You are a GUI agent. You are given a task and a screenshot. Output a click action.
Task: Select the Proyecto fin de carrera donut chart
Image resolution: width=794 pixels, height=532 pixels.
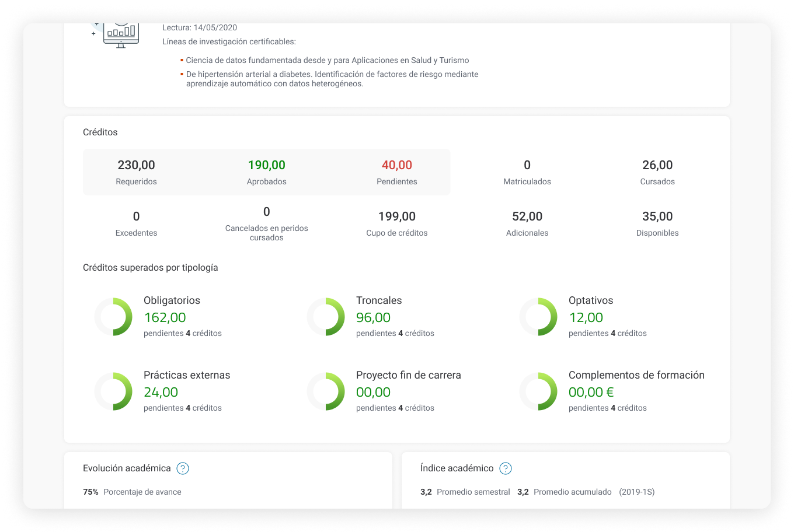pos(326,391)
